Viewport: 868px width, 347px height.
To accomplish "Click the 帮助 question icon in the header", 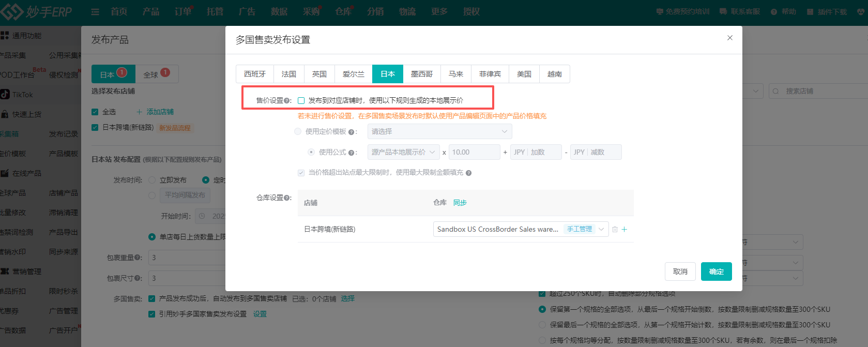I will point(774,12).
